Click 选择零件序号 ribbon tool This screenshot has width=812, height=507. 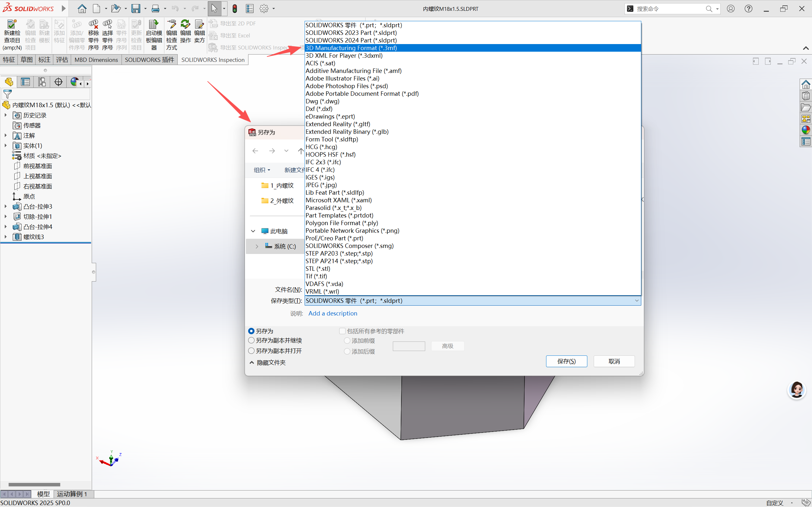click(107, 35)
